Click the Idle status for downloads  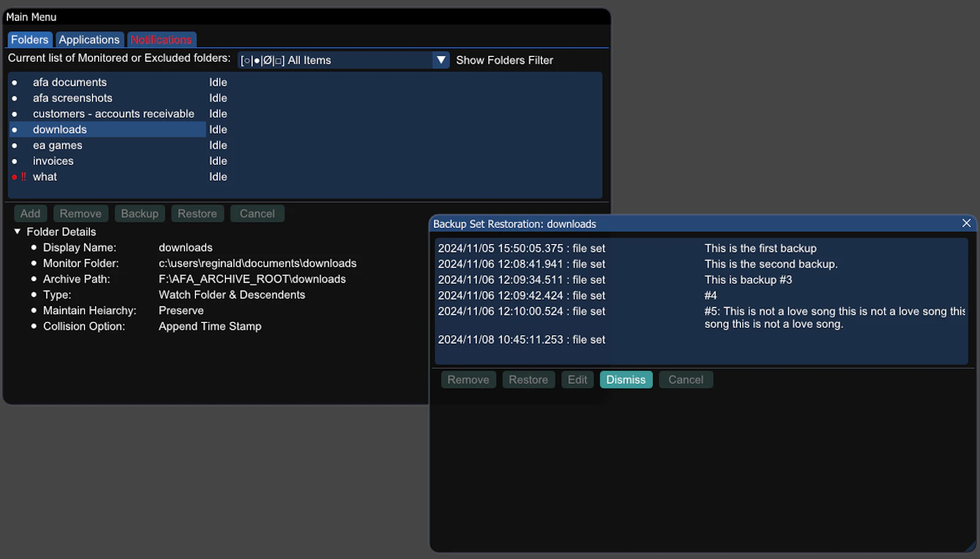click(x=218, y=129)
